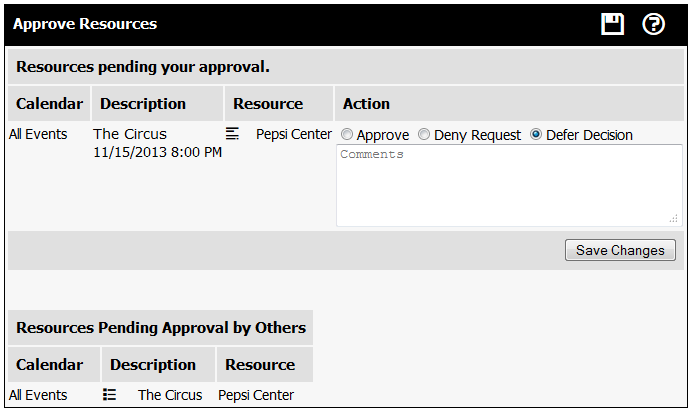
Task: Click The Circus event in pending approval row
Action: pos(130,134)
